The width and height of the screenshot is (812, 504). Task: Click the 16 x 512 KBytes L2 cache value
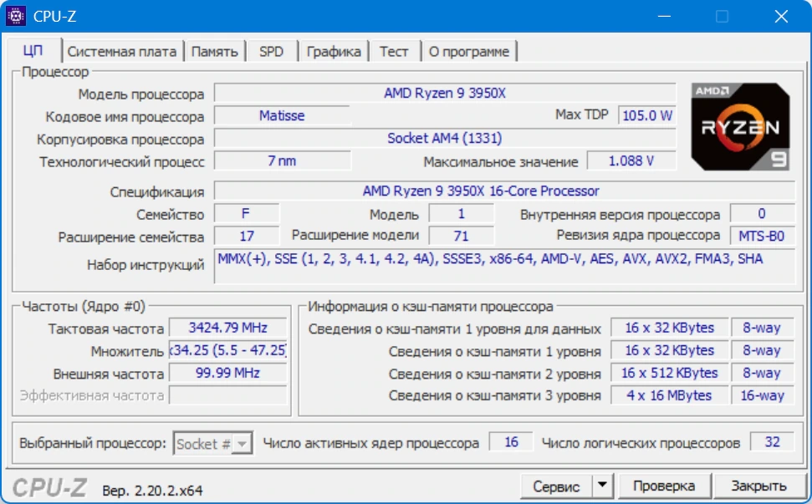[x=670, y=373]
